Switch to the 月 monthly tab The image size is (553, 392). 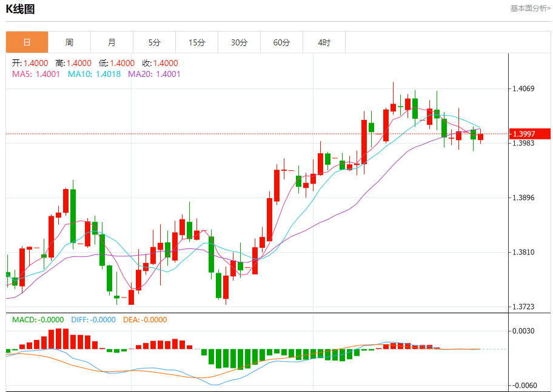[112, 42]
